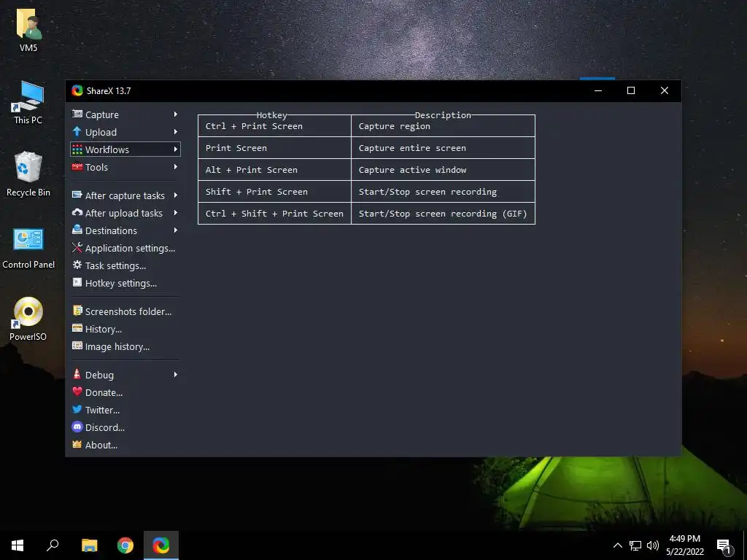The image size is (747, 560).
Task: Expand the Destinations submenu arrow
Action: 175,230
